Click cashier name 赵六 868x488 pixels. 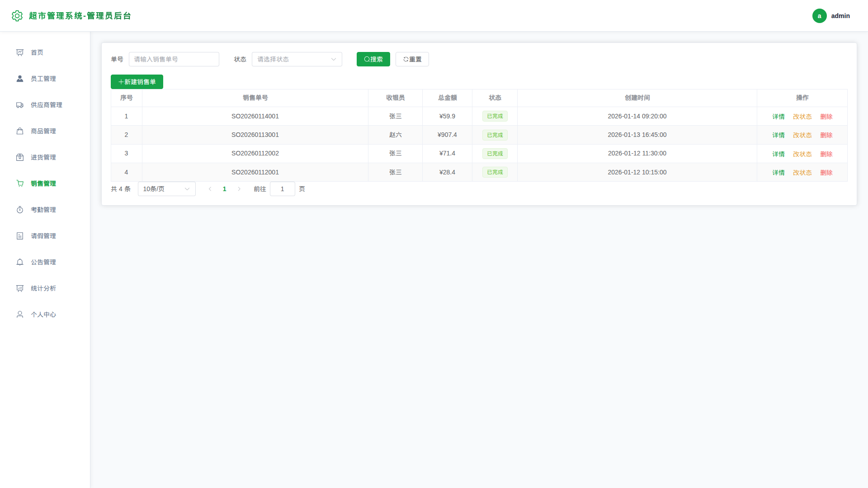(396, 135)
